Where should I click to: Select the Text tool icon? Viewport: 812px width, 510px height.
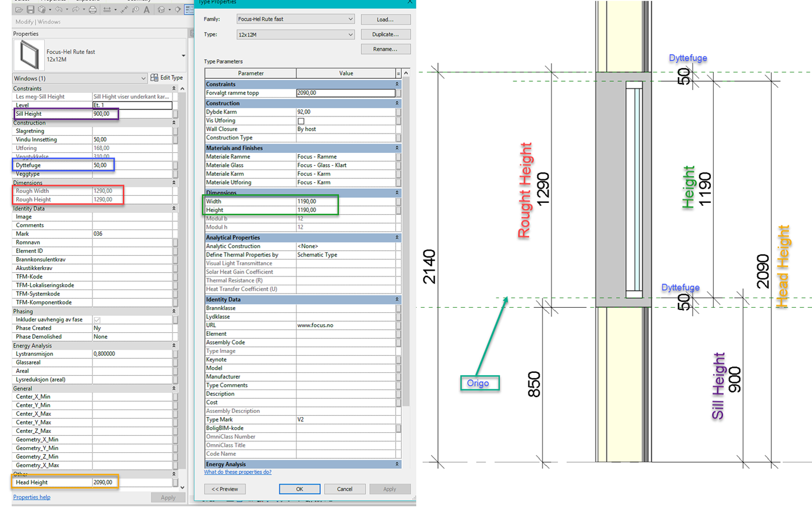coord(146,9)
